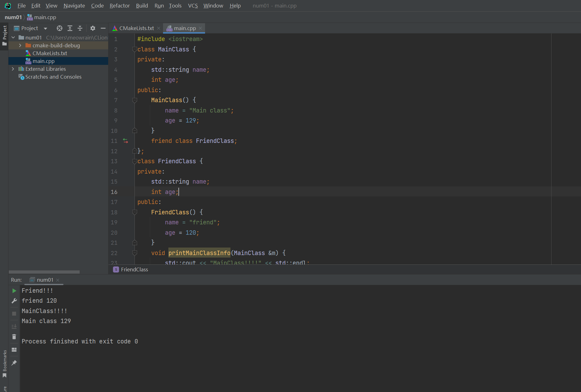Open the Project view dropdown arrow
Screen dimensions: 581x392
click(45, 29)
